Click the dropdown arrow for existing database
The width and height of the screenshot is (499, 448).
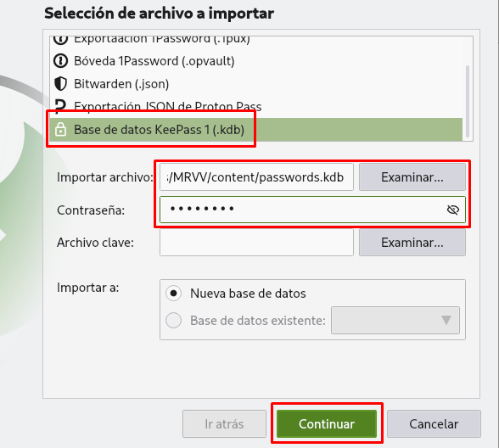coord(446,320)
